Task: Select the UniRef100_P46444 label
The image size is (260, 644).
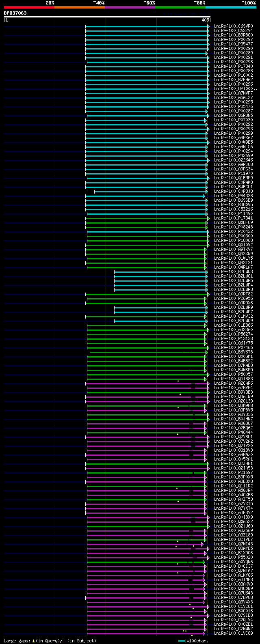Action: 233,432
